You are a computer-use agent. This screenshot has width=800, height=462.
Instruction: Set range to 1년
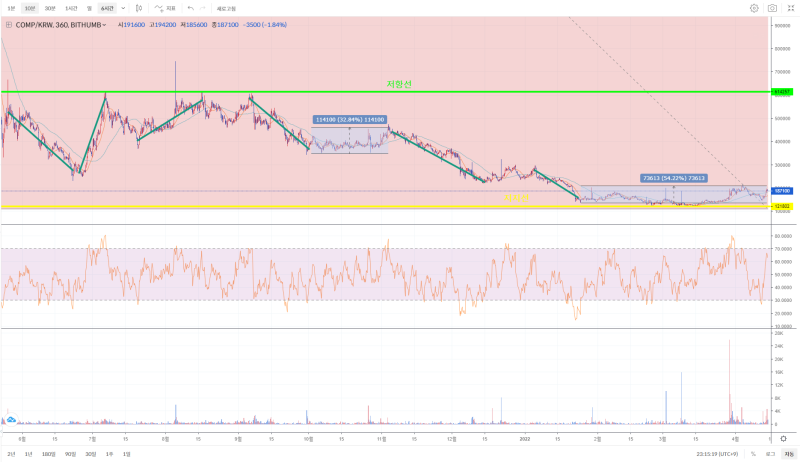[29, 454]
